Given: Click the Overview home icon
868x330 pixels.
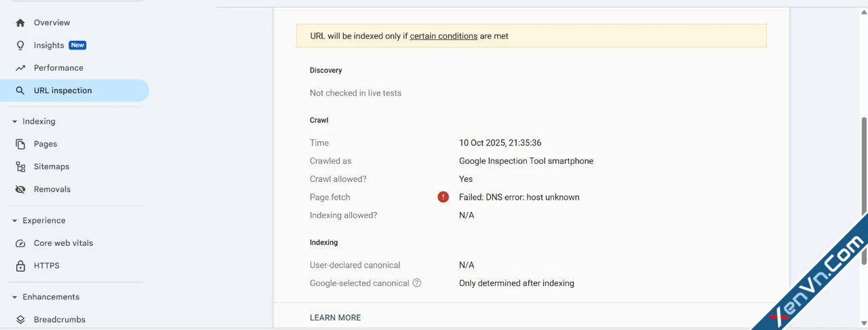Looking at the screenshot, I should point(20,22).
